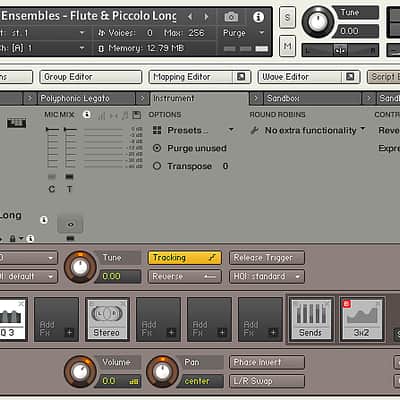Viewport: 400px width, 400px height.
Task: Click the red bypass badge on 3x2 slot
Action: [347, 304]
